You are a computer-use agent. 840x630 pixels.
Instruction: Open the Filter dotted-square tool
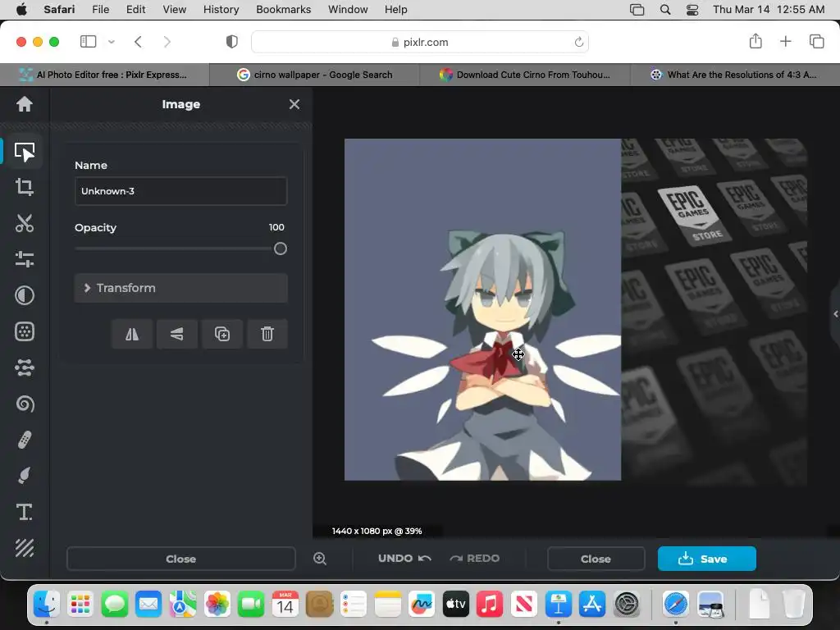(x=25, y=331)
